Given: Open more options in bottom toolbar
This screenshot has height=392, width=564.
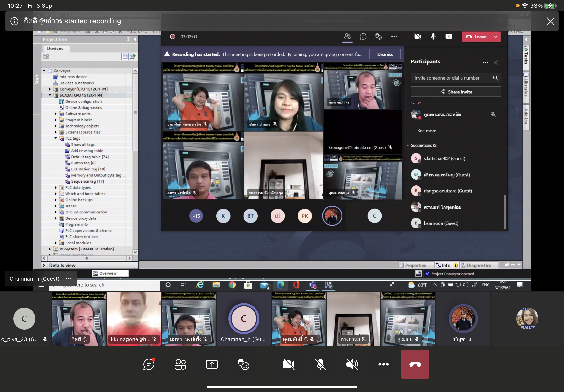Looking at the screenshot, I should click(x=384, y=364).
